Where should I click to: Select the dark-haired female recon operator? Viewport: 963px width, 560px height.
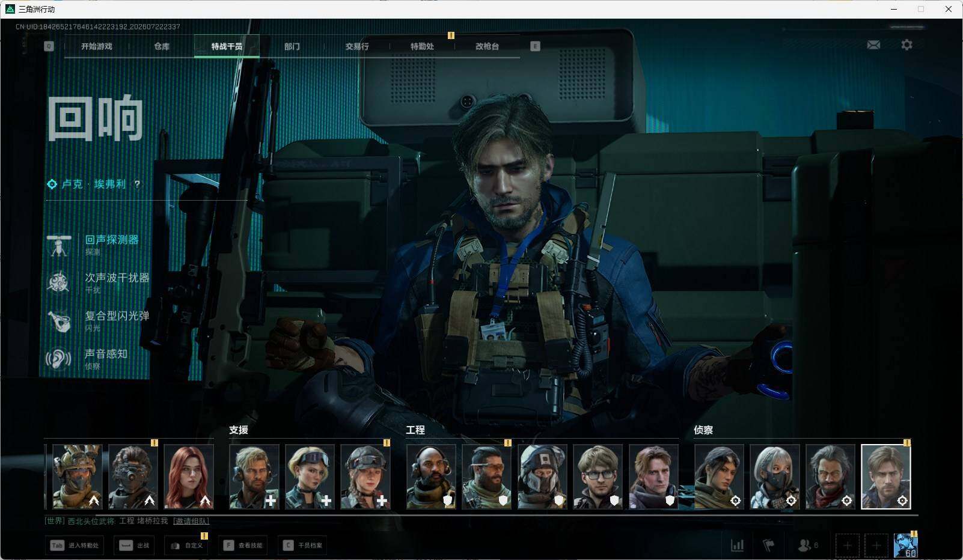719,476
